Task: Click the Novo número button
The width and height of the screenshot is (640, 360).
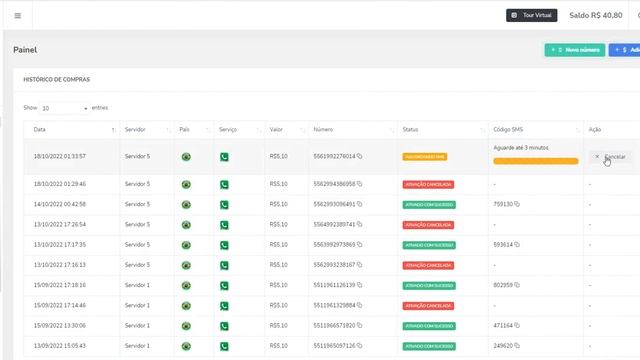Action: (x=575, y=50)
